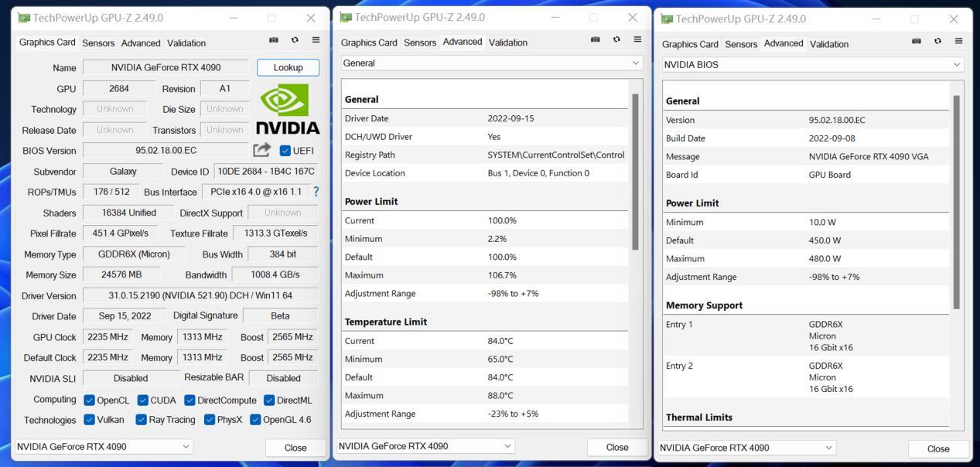Click Close button in the NVIDIA BIOS window
Screen dimensions: 980x467
[x=938, y=448]
